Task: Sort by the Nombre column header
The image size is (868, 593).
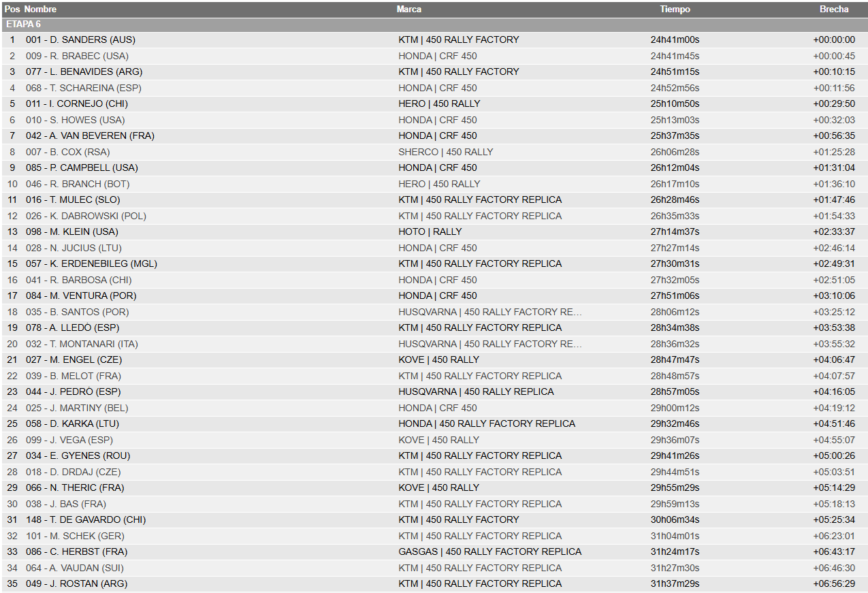Action: 40,10
